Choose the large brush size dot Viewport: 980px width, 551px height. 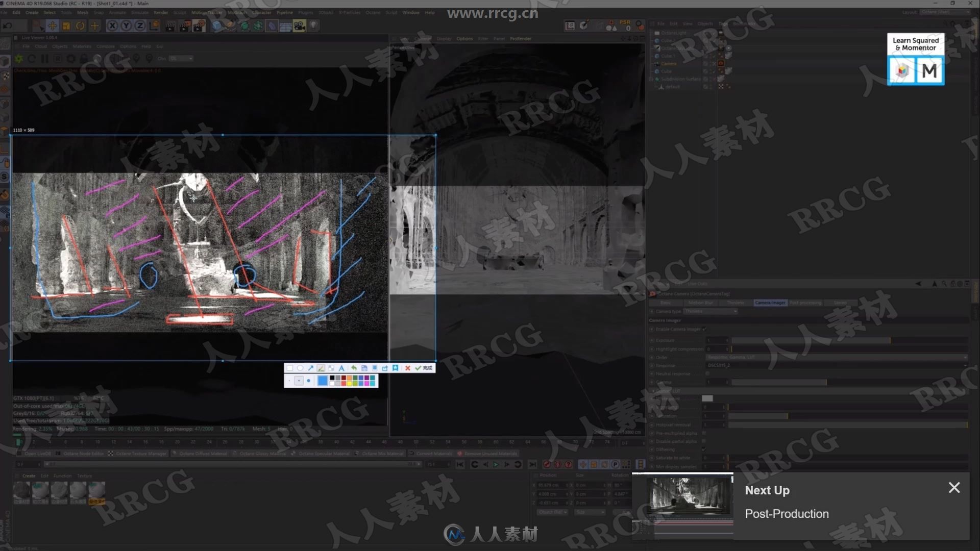(308, 381)
